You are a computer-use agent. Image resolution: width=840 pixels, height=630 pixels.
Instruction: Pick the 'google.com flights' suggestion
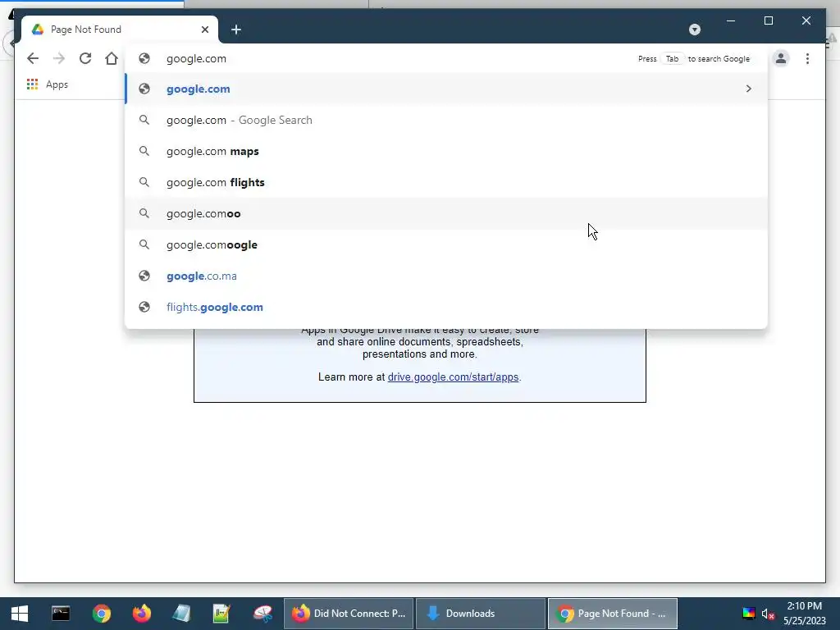click(445, 182)
